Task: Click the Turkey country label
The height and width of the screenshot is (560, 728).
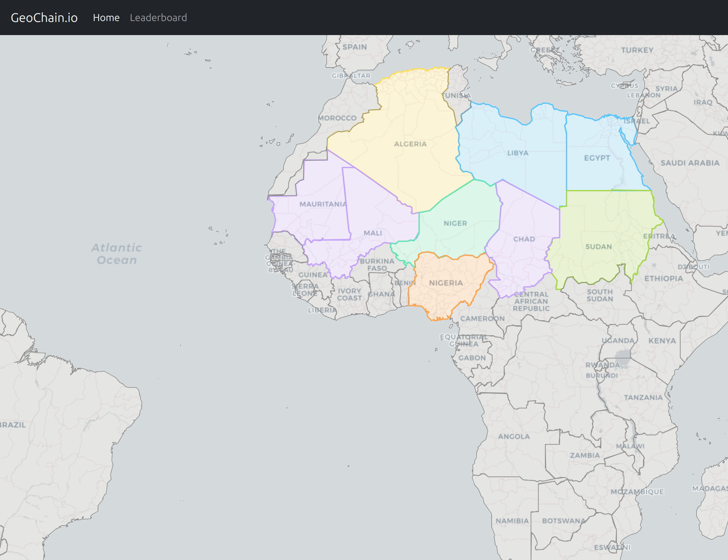Action: point(637,50)
